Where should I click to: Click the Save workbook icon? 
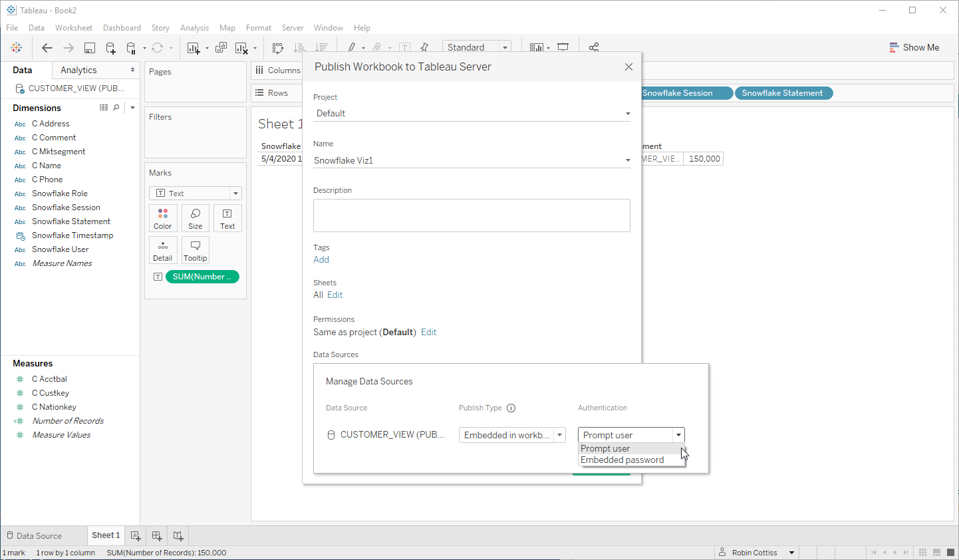point(90,47)
